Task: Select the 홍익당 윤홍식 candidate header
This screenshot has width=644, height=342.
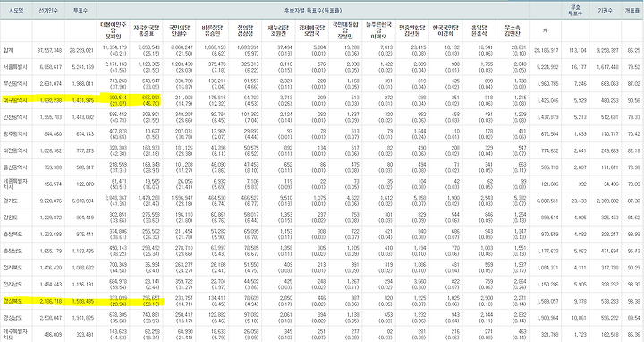Action: [x=479, y=30]
